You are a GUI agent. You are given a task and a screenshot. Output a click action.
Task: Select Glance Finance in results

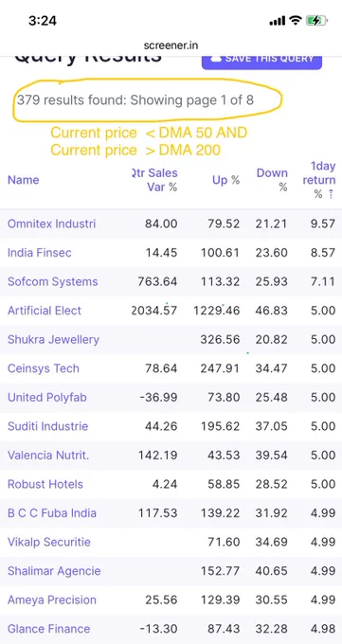48,629
